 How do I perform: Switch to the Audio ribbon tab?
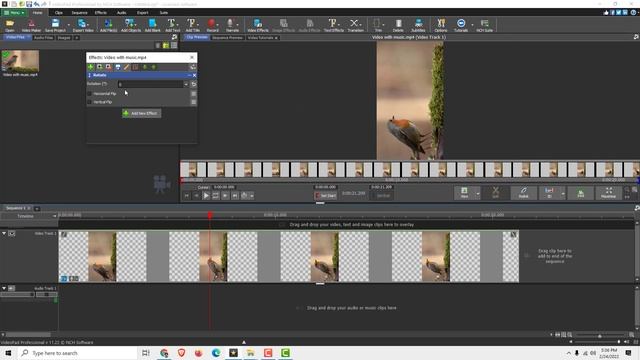(121, 13)
